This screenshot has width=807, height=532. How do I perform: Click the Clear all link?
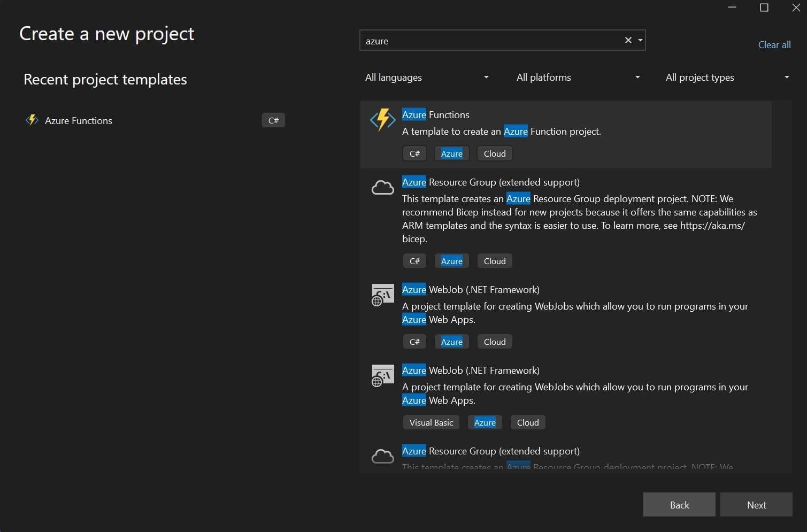774,45
